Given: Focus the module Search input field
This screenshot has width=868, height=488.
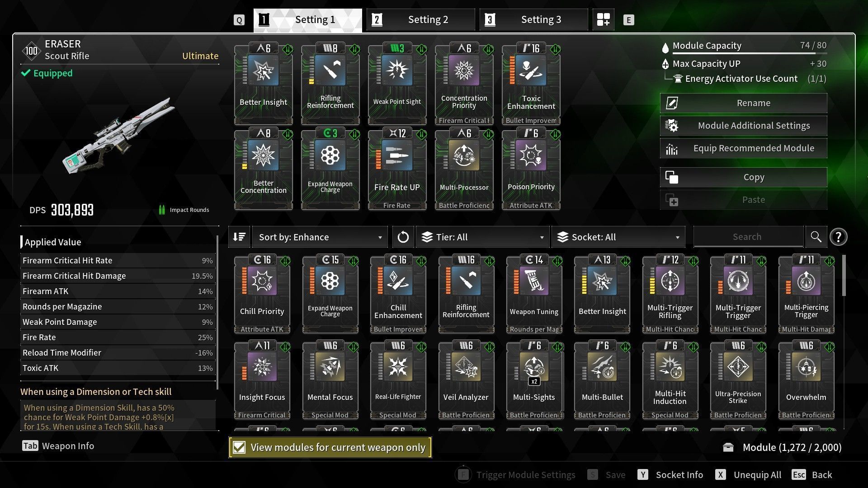Looking at the screenshot, I should (x=748, y=237).
